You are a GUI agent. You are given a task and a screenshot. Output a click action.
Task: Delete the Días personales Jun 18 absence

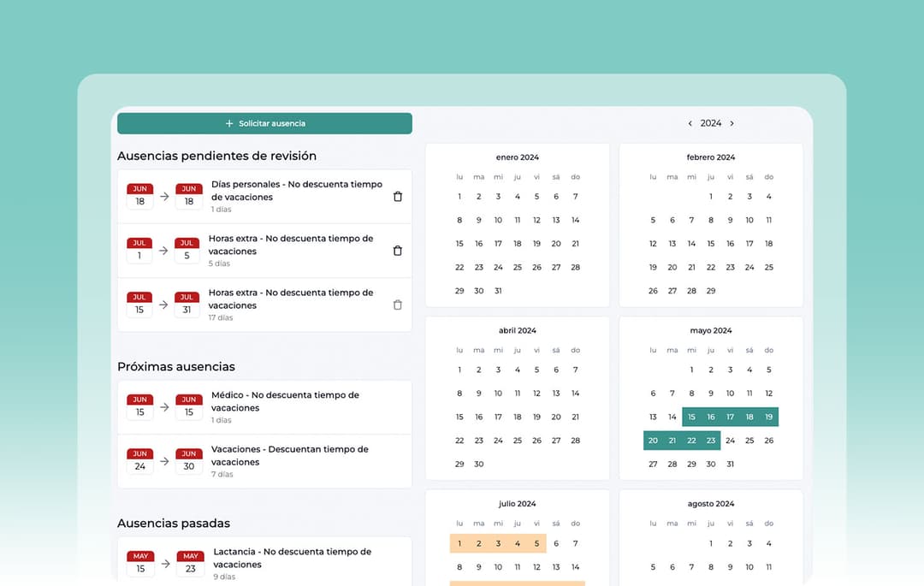[x=398, y=197]
